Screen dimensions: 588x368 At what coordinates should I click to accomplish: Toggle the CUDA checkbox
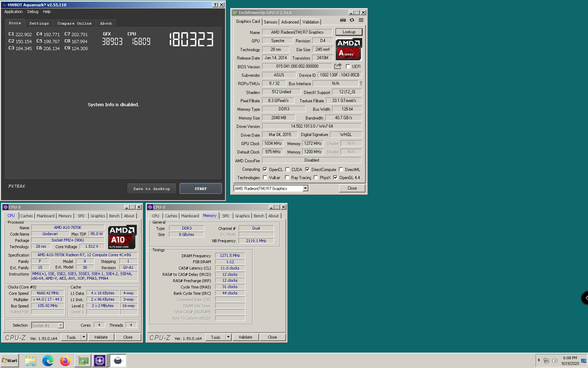tap(287, 169)
